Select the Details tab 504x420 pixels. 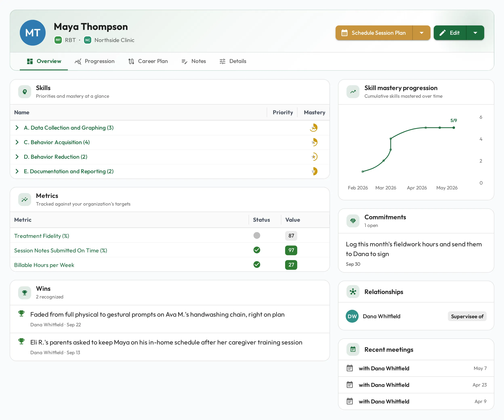233,61
